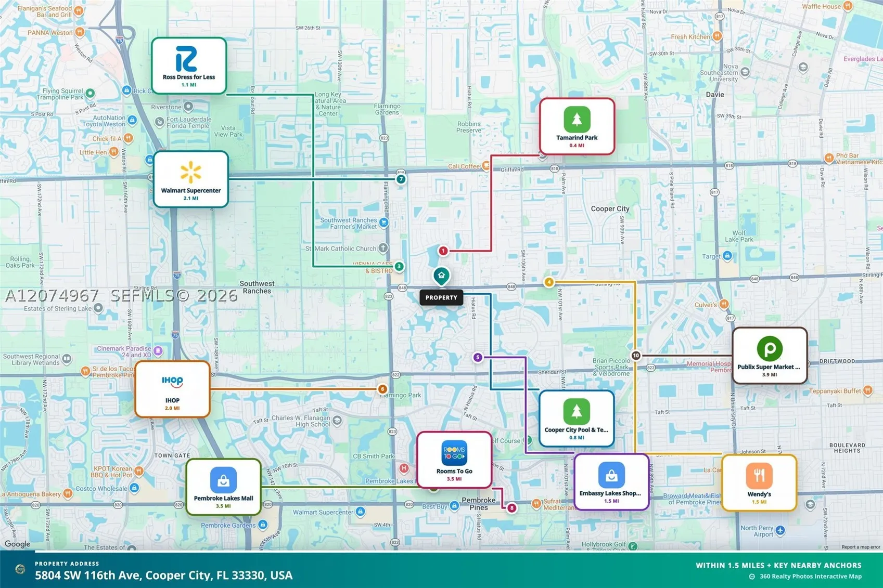Image resolution: width=883 pixels, height=588 pixels.
Task: Click the Google logo on the map
Action: 17,544
